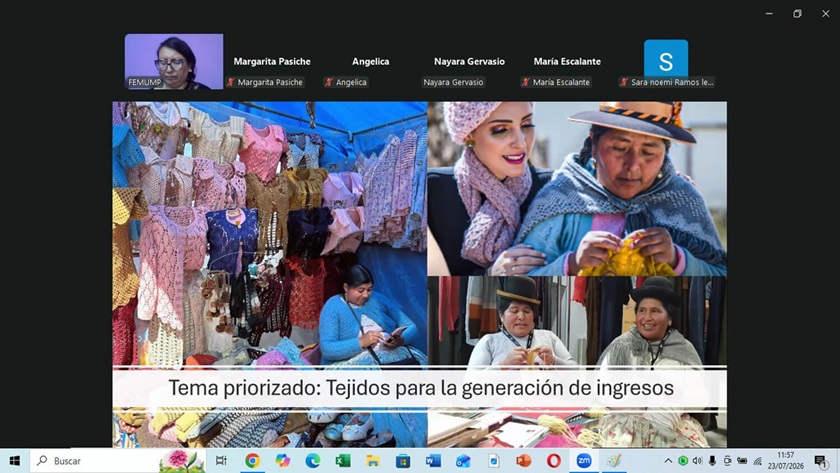This screenshot has height=473, width=840.
Task: Open Paint from the taskbar
Action: [614, 461]
